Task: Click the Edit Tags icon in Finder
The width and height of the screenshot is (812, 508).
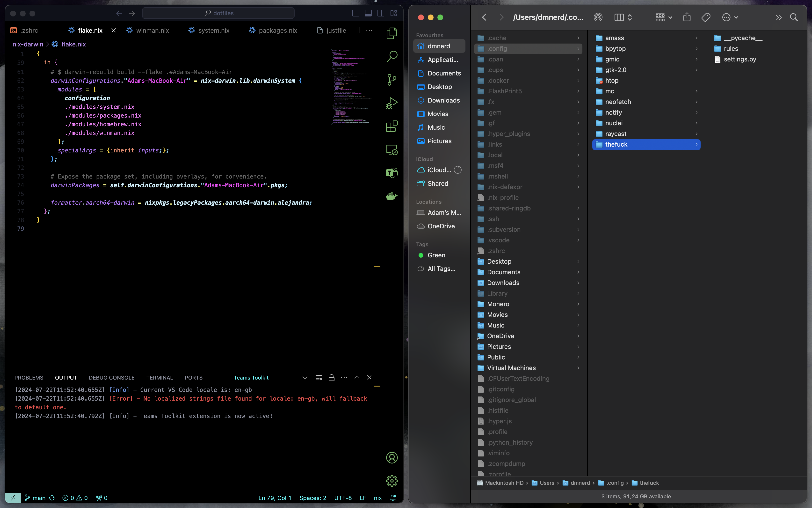Action: coord(706,17)
